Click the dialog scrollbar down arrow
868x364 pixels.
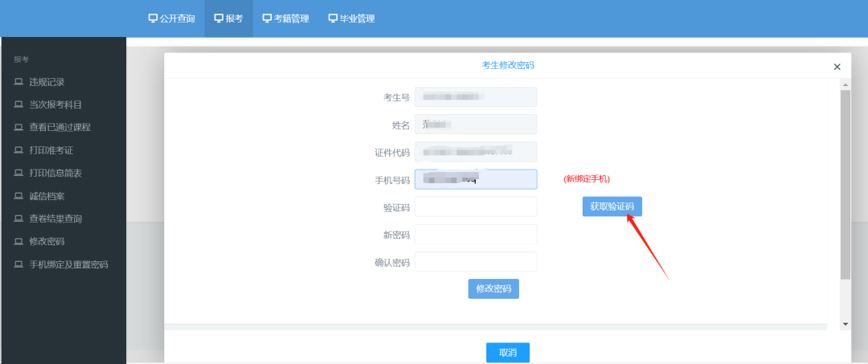(x=845, y=324)
